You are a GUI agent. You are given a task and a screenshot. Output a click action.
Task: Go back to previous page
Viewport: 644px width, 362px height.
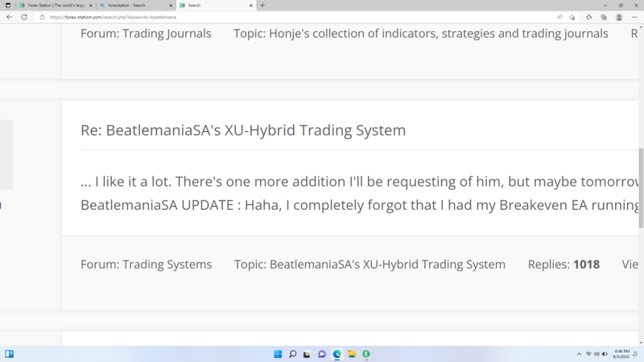[9, 17]
